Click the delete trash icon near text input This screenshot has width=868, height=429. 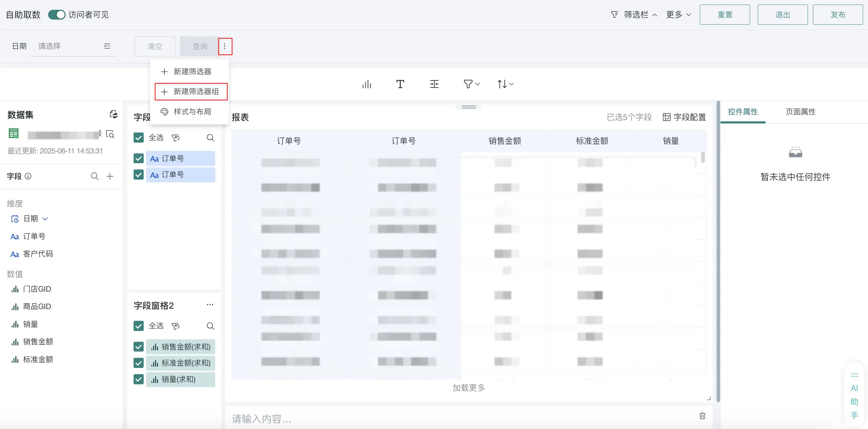(x=702, y=416)
